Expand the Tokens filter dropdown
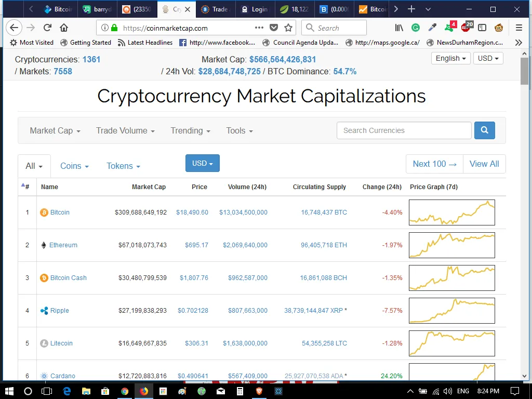This screenshot has height=399, width=532. point(123,166)
